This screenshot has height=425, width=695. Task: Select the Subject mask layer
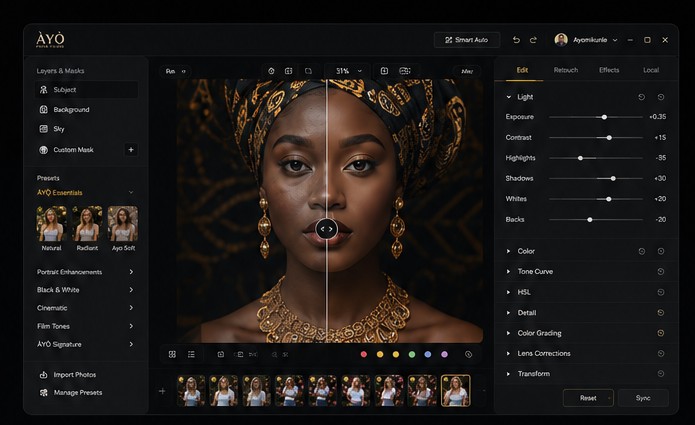(86, 90)
